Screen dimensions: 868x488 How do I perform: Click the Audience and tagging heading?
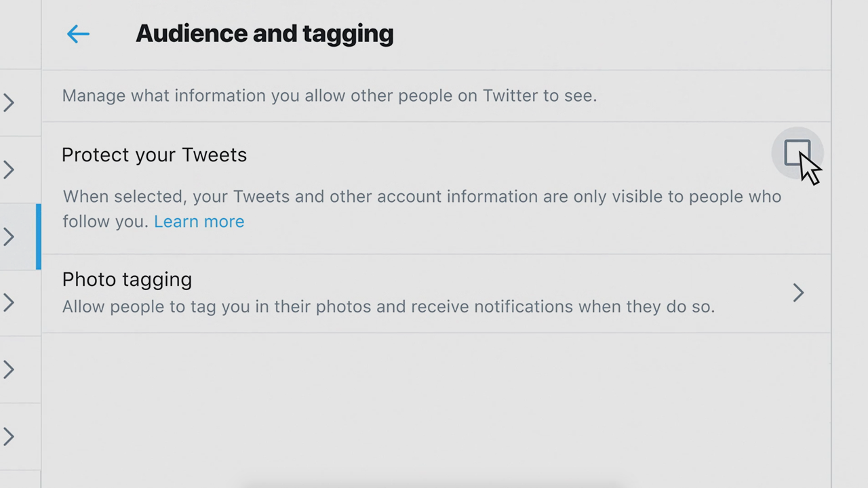click(x=264, y=34)
